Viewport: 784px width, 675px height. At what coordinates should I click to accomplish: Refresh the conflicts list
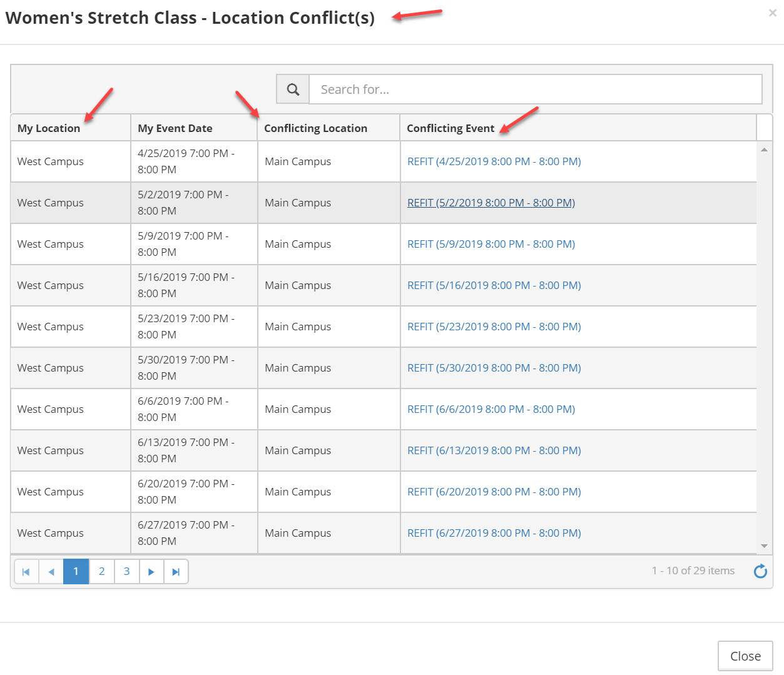[760, 571]
